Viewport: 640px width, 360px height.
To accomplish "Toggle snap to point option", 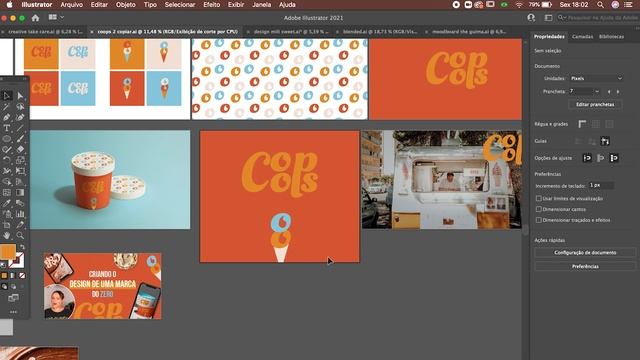I will [587, 158].
